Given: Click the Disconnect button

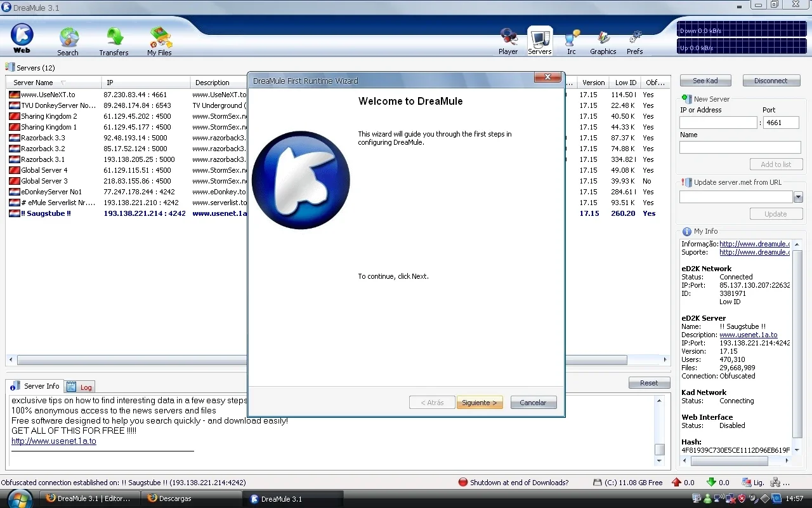Looking at the screenshot, I should point(771,81).
